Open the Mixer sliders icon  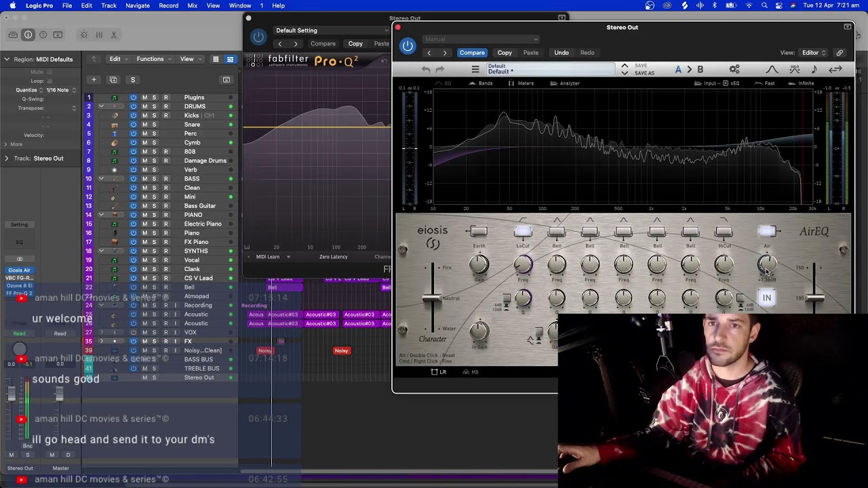point(99,35)
